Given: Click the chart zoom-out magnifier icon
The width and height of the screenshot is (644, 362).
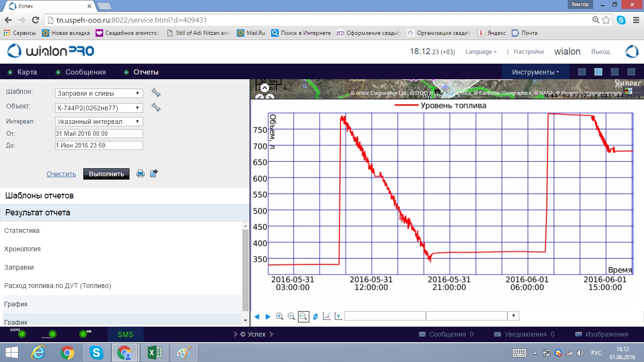Looking at the screenshot, I should pyautogui.click(x=291, y=316).
